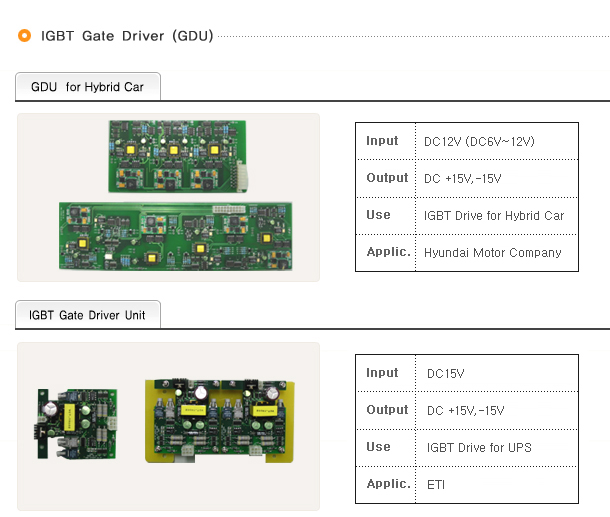Click the Applic. label beside Hyundai Motor Company
The height and width of the screenshot is (517, 610).
388,252
